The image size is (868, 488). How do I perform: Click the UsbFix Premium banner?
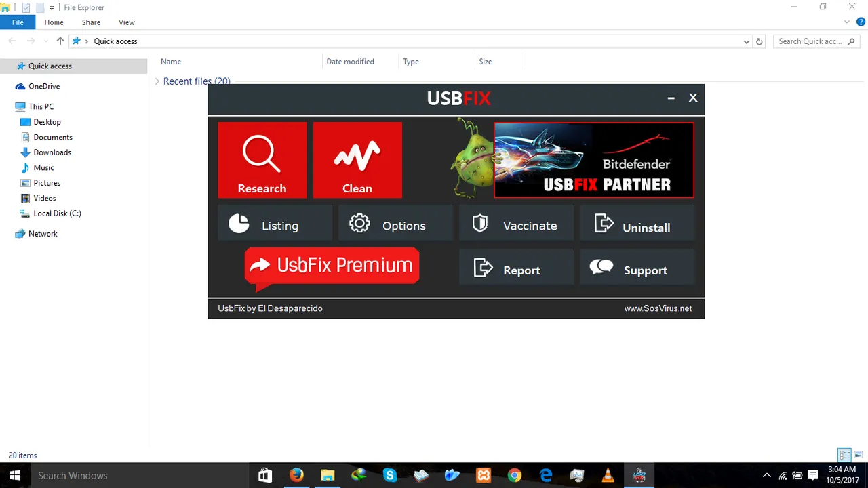[x=332, y=266]
